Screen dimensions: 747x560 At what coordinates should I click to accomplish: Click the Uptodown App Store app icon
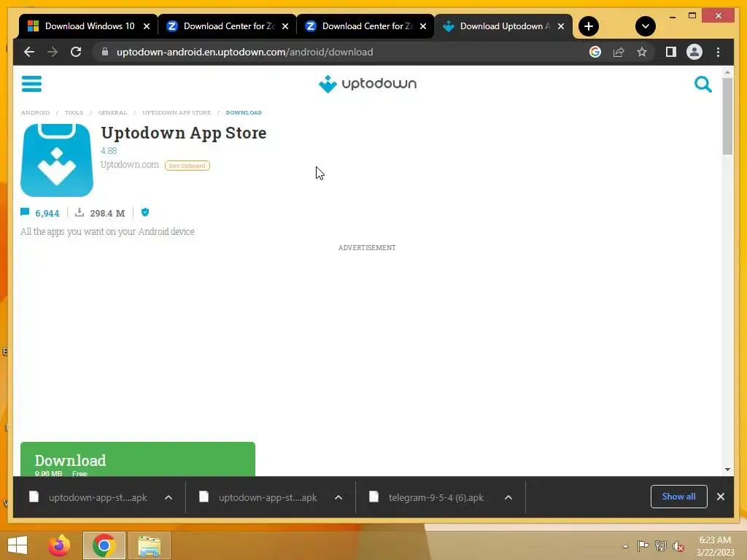click(57, 160)
